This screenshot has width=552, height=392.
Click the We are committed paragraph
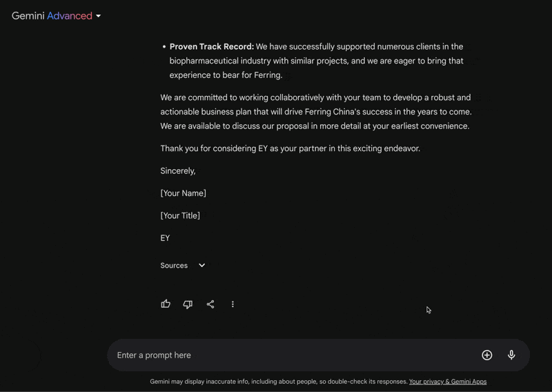[x=316, y=112]
